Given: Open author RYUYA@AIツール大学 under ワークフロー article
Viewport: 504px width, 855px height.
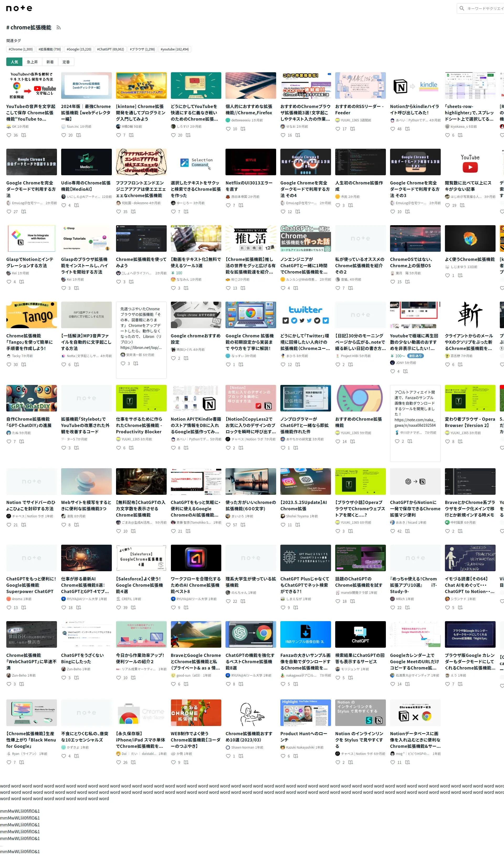Looking at the screenshot, I should click(192, 599).
